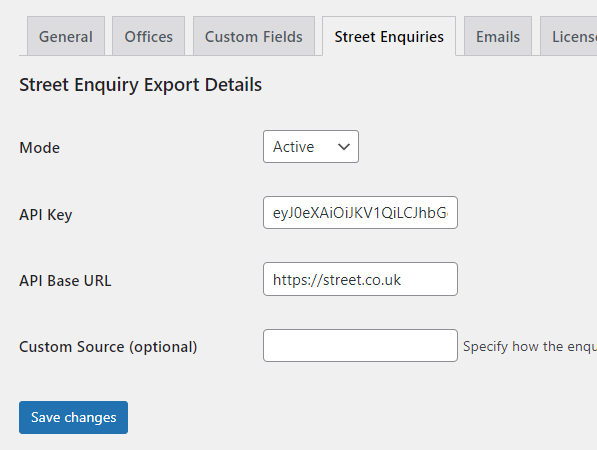Screen dimensions: 597x450
Task: Click the https://street.co.uk URL text
Action: 337,280
